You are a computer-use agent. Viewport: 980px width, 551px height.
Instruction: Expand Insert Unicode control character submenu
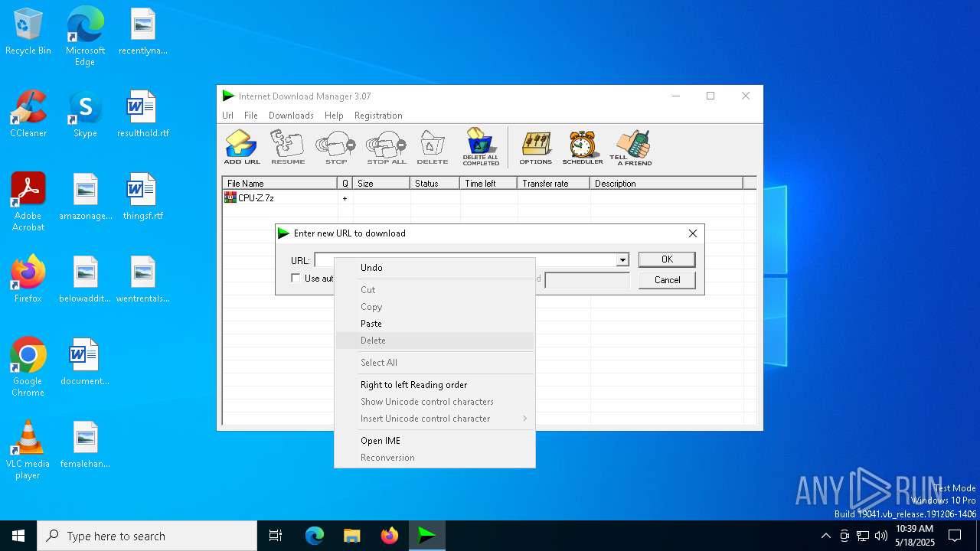tap(435, 419)
